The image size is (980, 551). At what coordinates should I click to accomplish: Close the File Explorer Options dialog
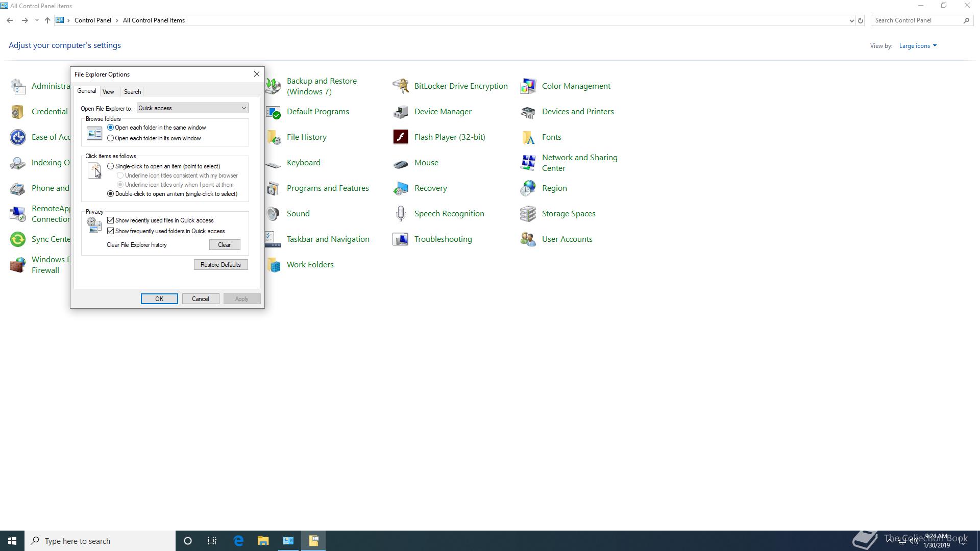click(x=257, y=74)
